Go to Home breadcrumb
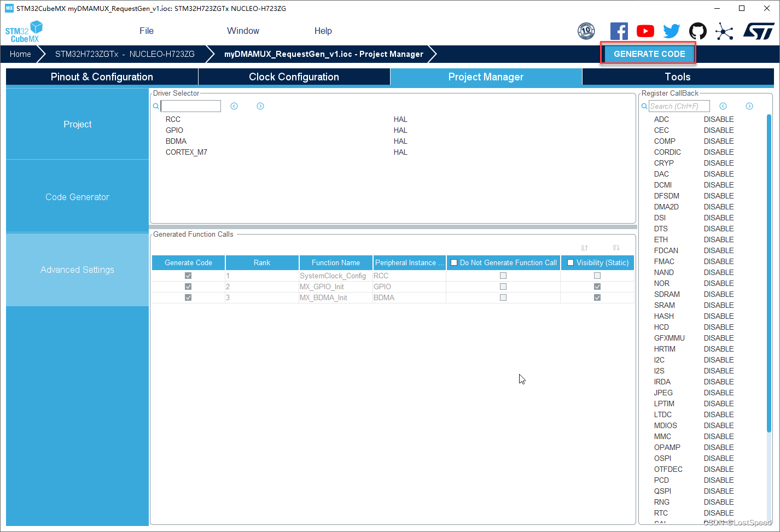Image resolution: width=780 pixels, height=532 pixels. pyautogui.click(x=20, y=54)
